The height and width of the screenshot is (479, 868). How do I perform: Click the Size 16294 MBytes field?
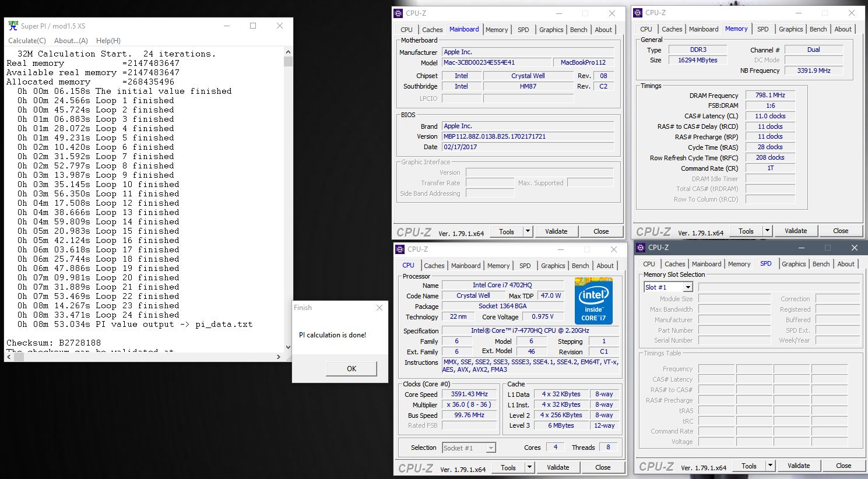tap(697, 60)
